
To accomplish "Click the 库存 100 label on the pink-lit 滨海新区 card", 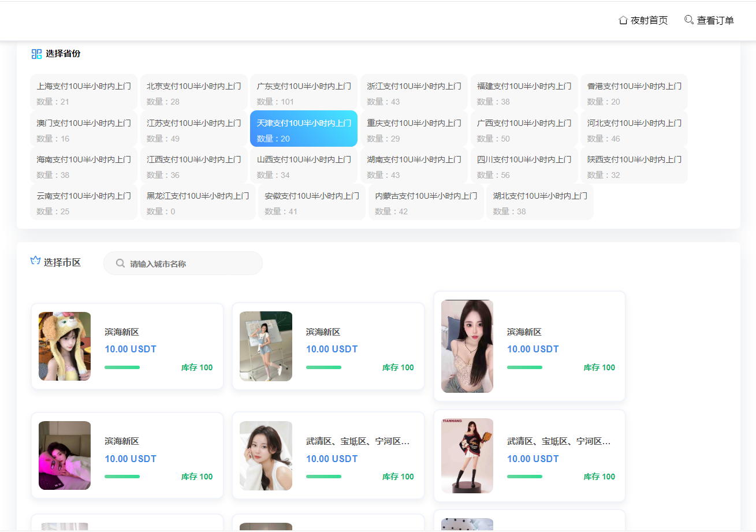I will point(196,476).
